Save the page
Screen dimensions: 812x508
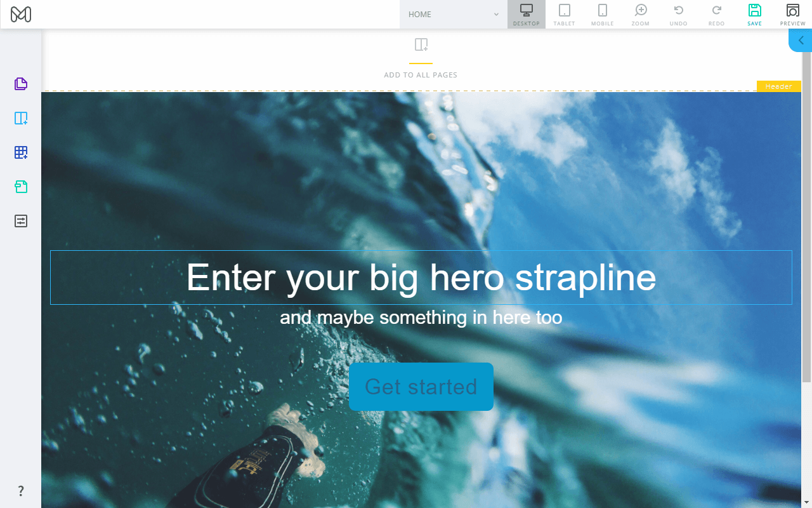pos(755,15)
